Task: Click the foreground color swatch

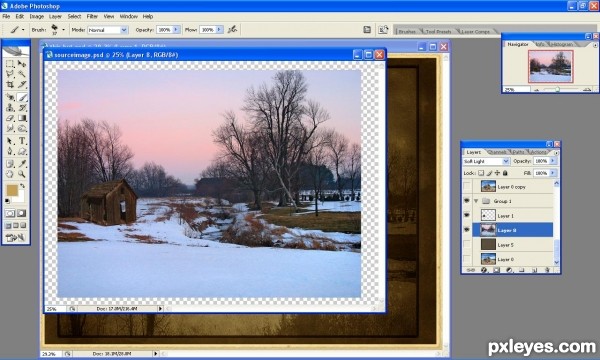Action: (12, 191)
